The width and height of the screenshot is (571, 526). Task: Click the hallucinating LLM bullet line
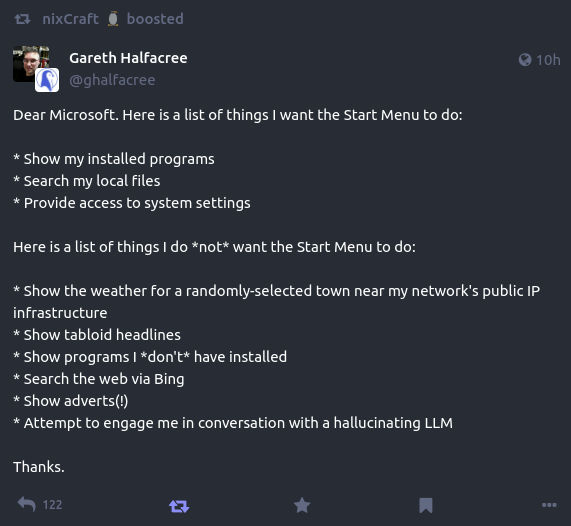(x=233, y=423)
